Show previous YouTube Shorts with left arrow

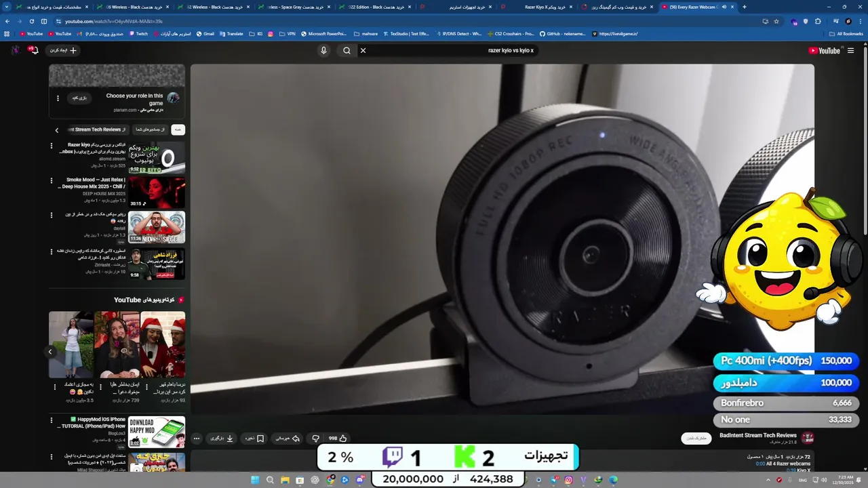pyautogui.click(x=50, y=352)
